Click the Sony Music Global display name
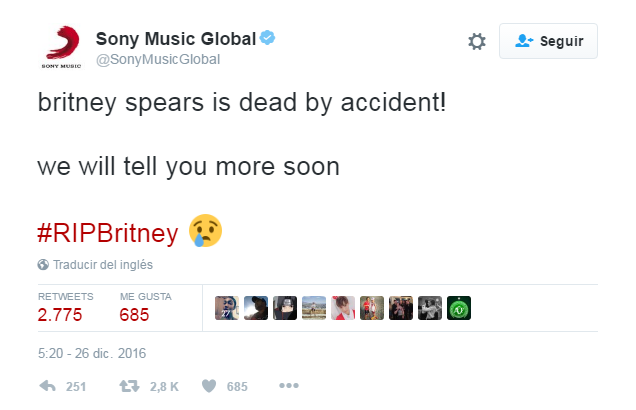This screenshot has height=410, width=636. (x=175, y=38)
